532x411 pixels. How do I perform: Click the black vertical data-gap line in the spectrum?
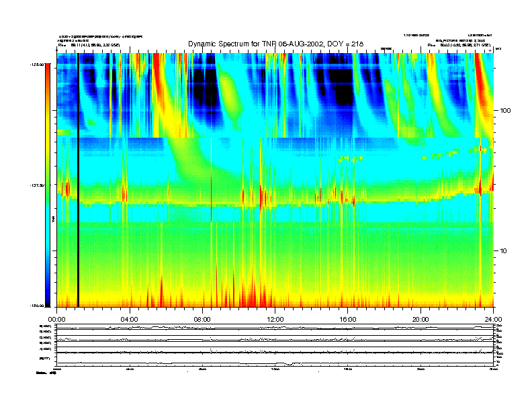point(78,180)
